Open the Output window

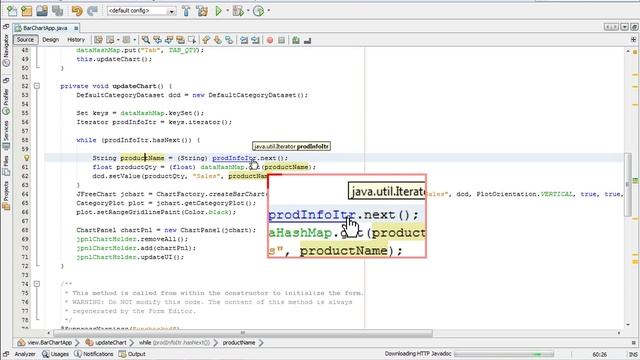(x=132, y=354)
